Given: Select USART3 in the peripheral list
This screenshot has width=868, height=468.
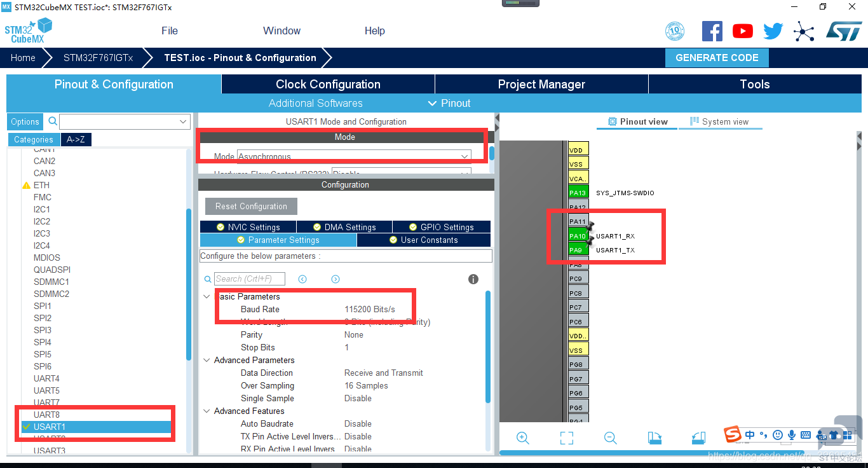Looking at the screenshot, I should [50, 451].
